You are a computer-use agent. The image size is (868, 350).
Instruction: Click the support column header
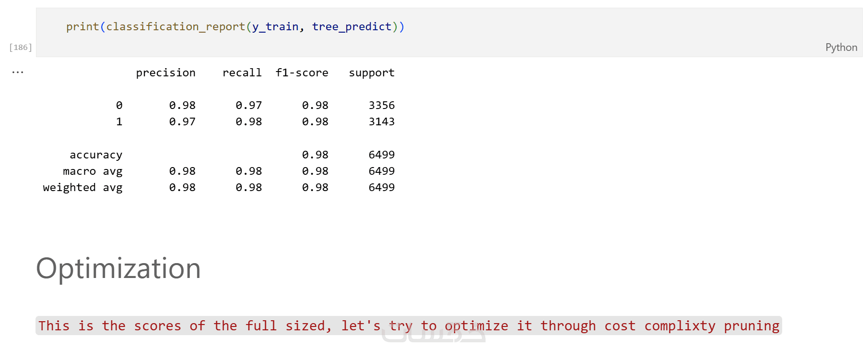(x=371, y=72)
